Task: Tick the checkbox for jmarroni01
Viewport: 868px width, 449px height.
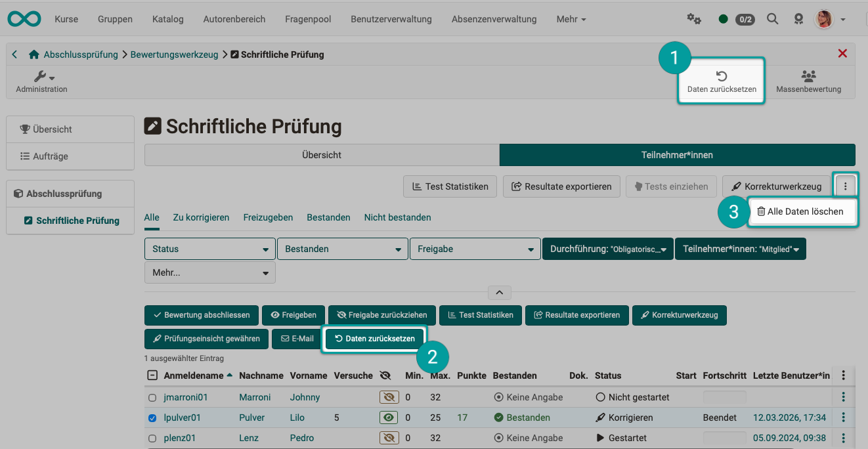Action: click(x=152, y=397)
